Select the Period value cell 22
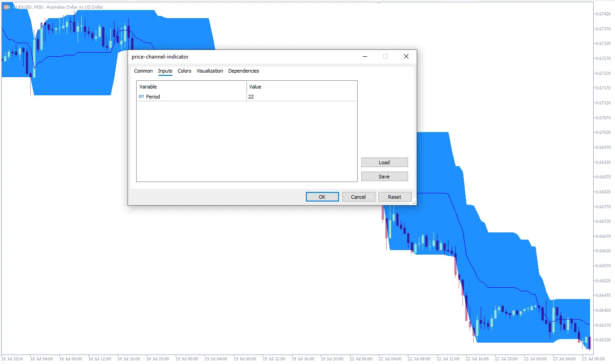 pyautogui.click(x=302, y=97)
